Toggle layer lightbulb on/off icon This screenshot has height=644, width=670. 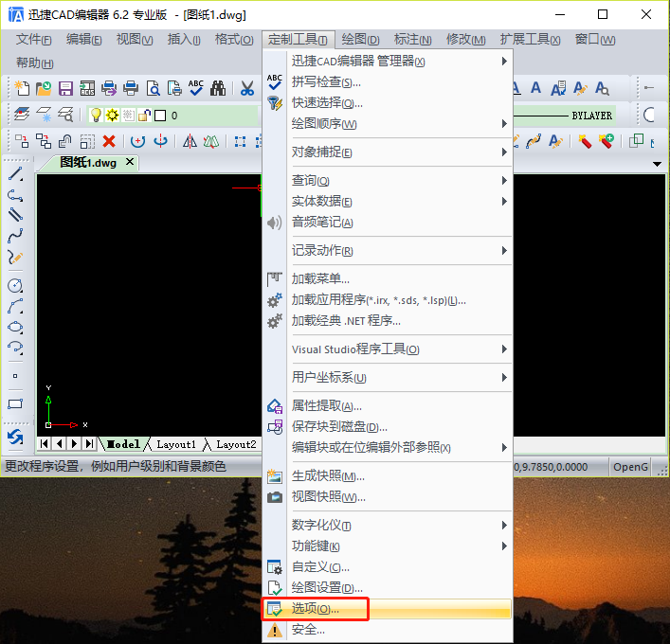pos(96,115)
